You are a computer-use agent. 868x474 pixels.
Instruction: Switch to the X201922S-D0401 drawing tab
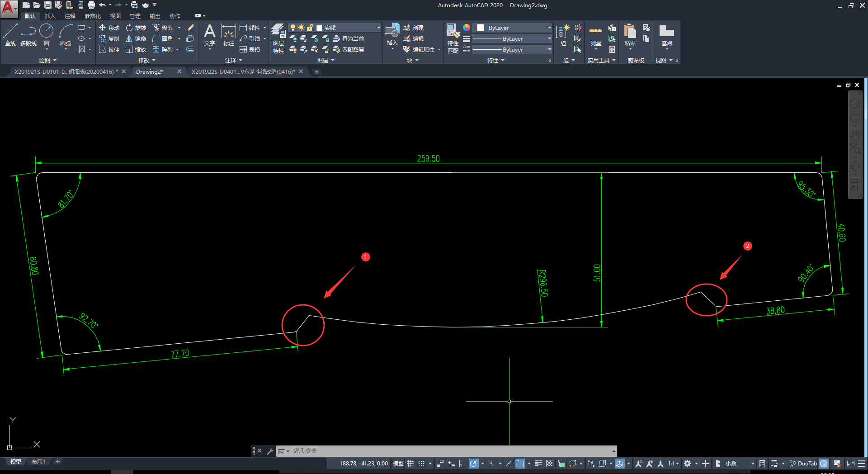pos(243,71)
